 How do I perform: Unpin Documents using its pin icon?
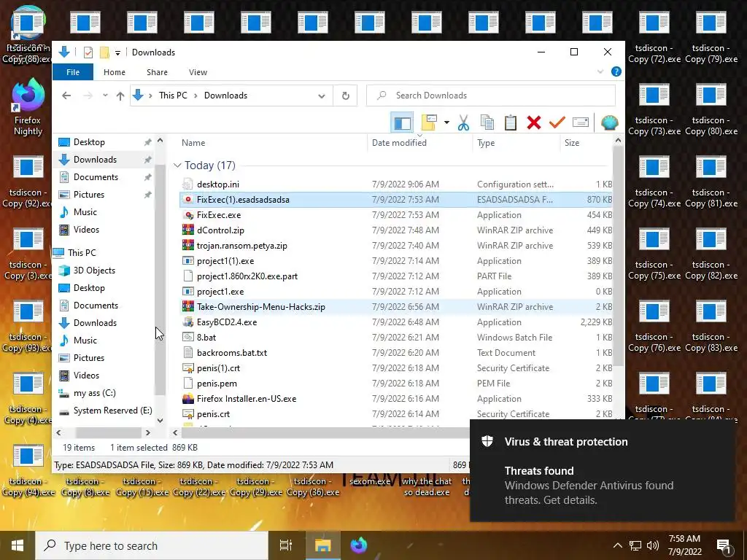point(147,177)
